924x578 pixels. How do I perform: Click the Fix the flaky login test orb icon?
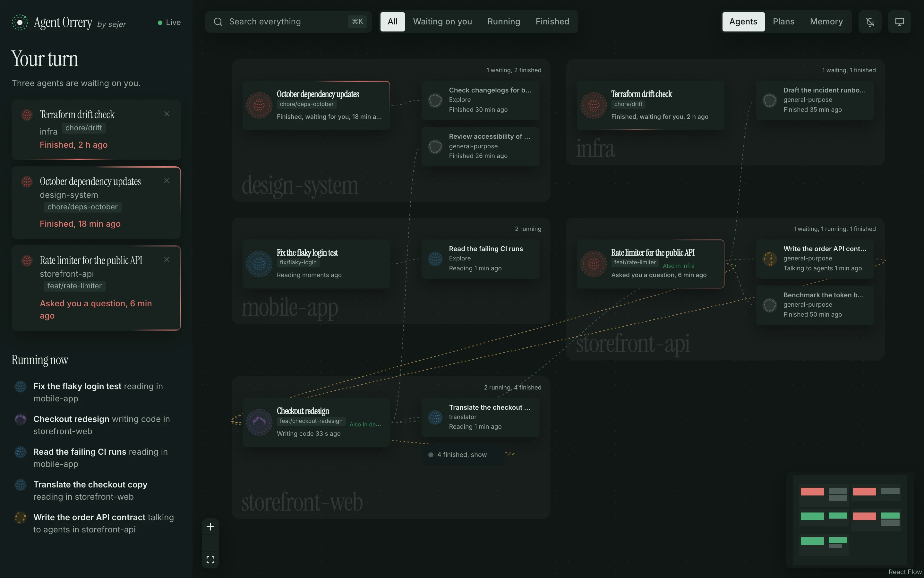(x=259, y=264)
